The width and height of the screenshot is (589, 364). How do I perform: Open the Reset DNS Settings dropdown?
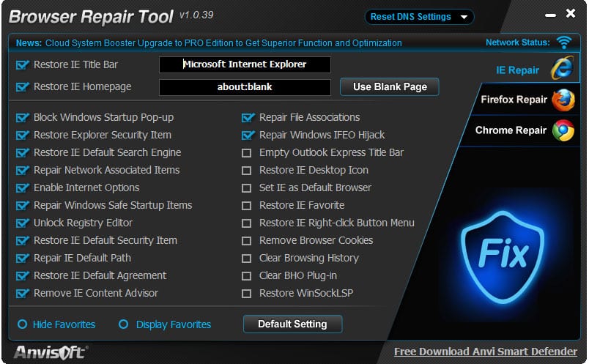pos(419,17)
